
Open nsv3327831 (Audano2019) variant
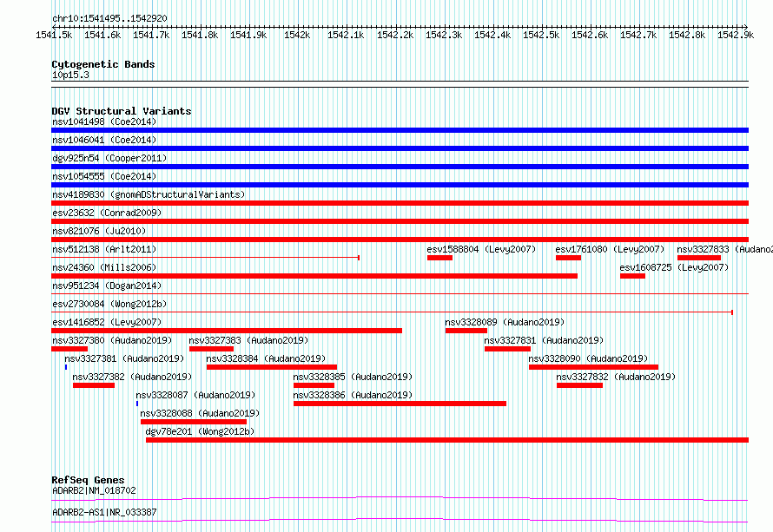click(x=544, y=340)
